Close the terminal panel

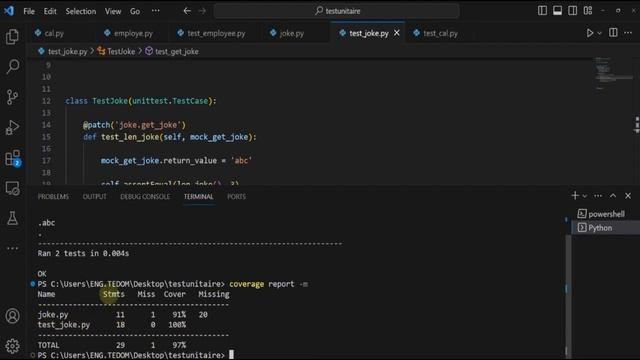pyautogui.click(x=628, y=196)
